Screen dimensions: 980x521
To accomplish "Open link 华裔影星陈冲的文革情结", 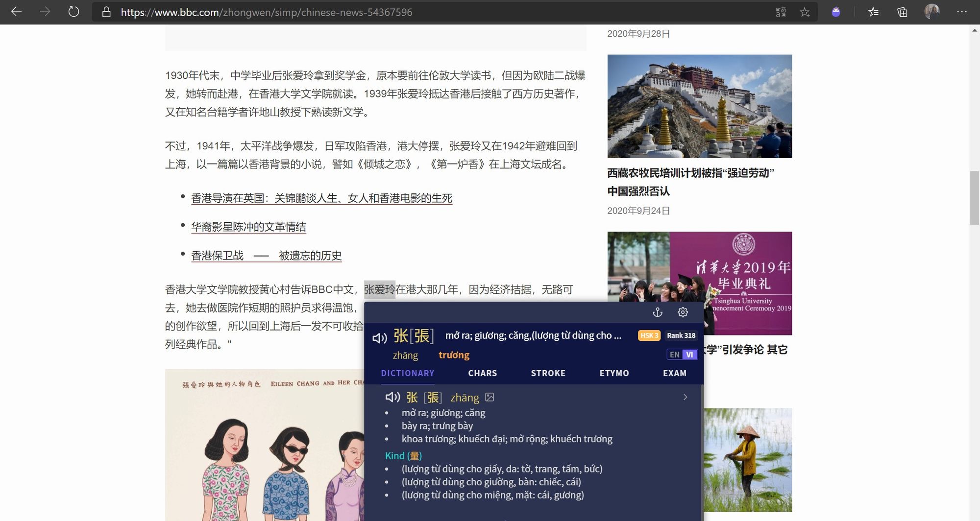I will click(248, 227).
